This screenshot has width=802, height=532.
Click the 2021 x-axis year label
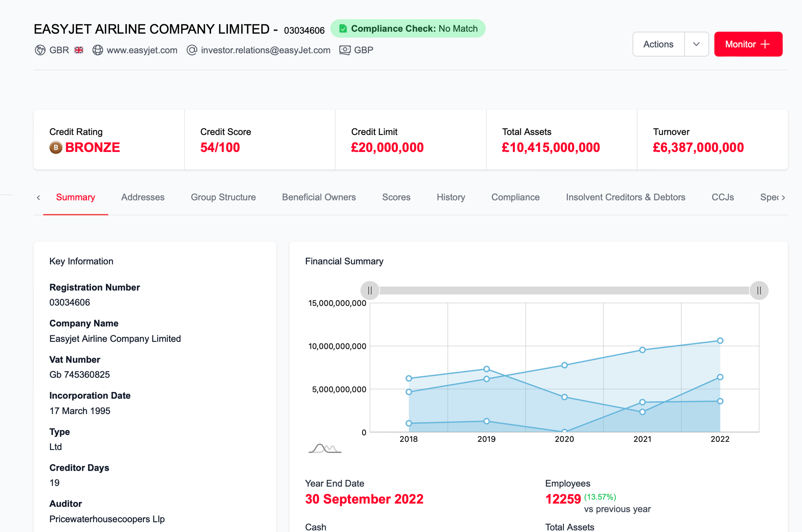[x=642, y=439]
